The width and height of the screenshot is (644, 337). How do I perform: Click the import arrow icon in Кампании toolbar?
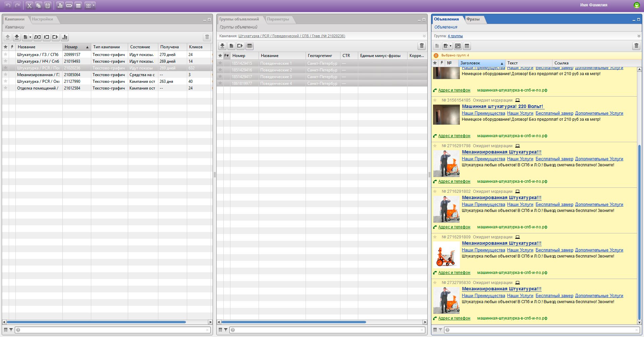click(47, 37)
